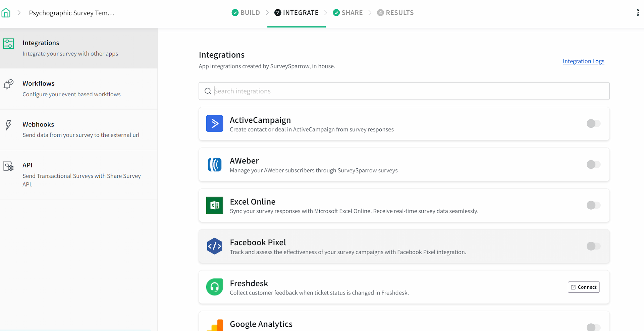The height and width of the screenshot is (331, 644).
Task: Go to the BUILD step tab
Action: click(246, 13)
